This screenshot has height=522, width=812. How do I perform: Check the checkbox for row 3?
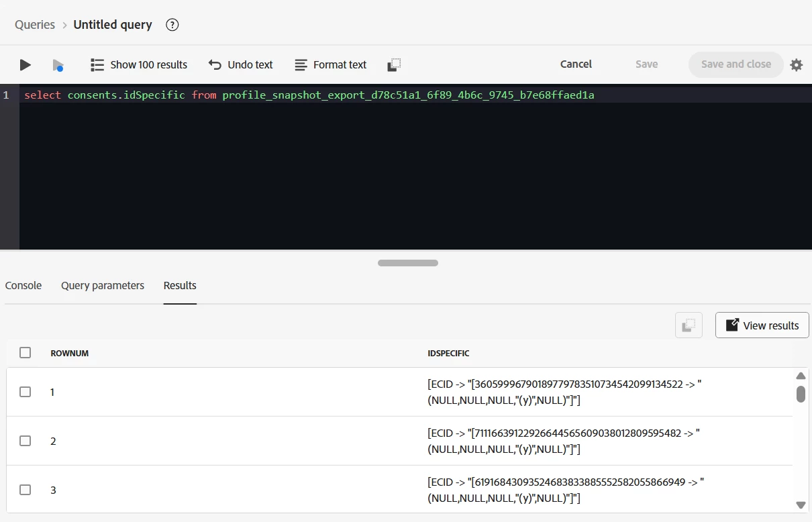click(26, 490)
